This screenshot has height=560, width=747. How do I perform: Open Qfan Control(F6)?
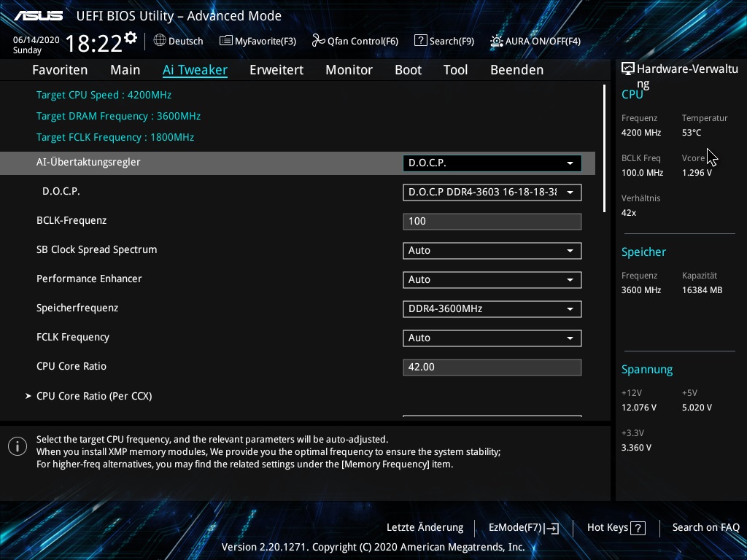click(355, 41)
